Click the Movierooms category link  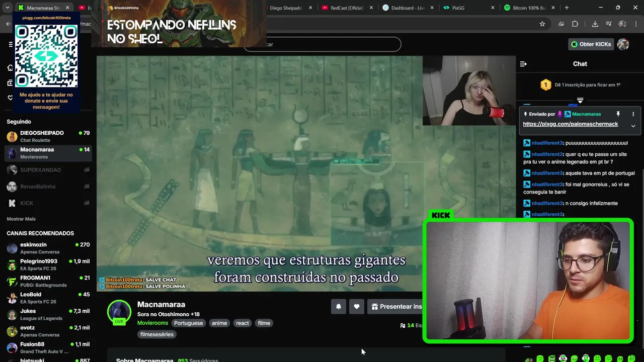152,323
